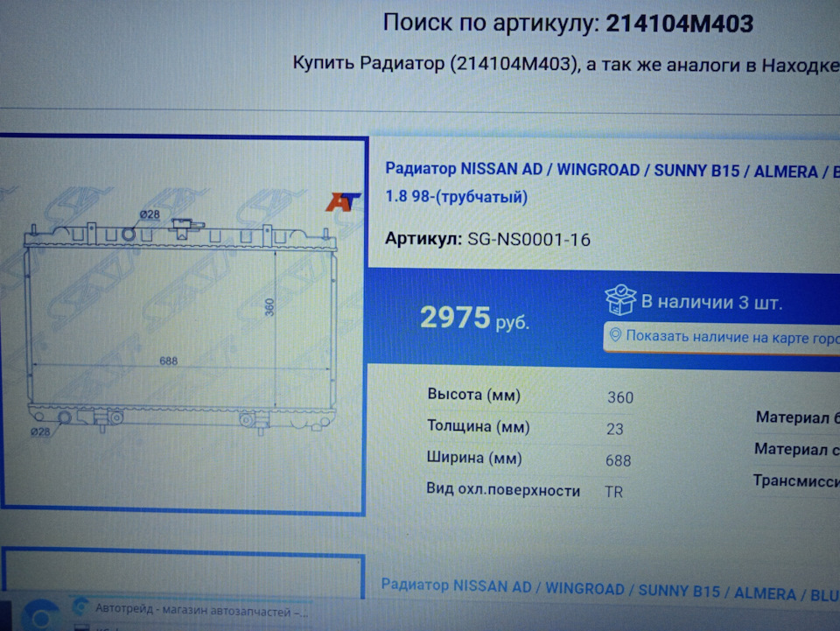Click the thickness value 23
Image resolution: width=840 pixels, height=631 pixels.
point(615,429)
